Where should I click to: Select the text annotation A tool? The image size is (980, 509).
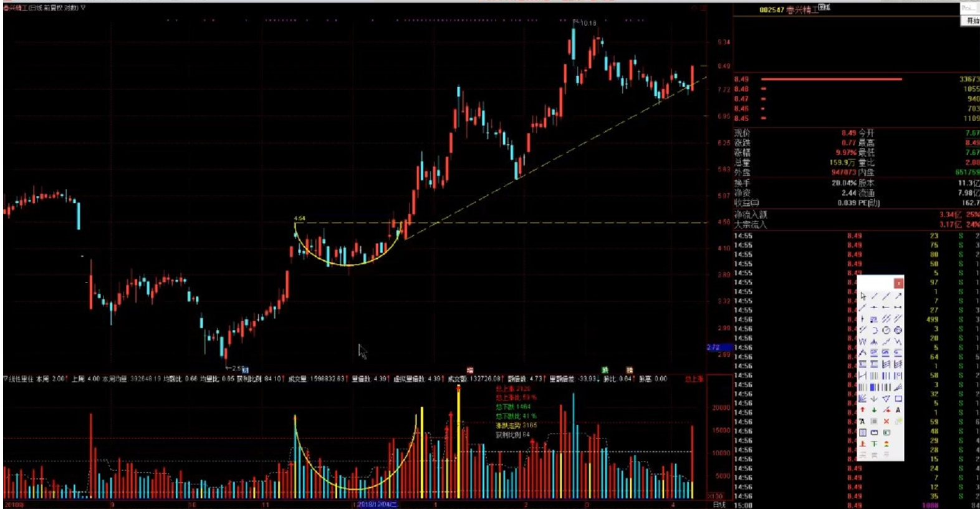tap(898, 410)
